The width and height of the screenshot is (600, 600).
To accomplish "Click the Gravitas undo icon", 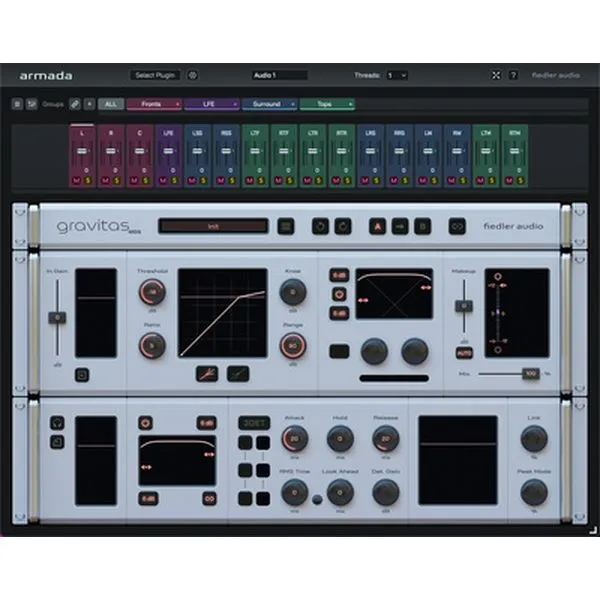I will coord(320,227).
